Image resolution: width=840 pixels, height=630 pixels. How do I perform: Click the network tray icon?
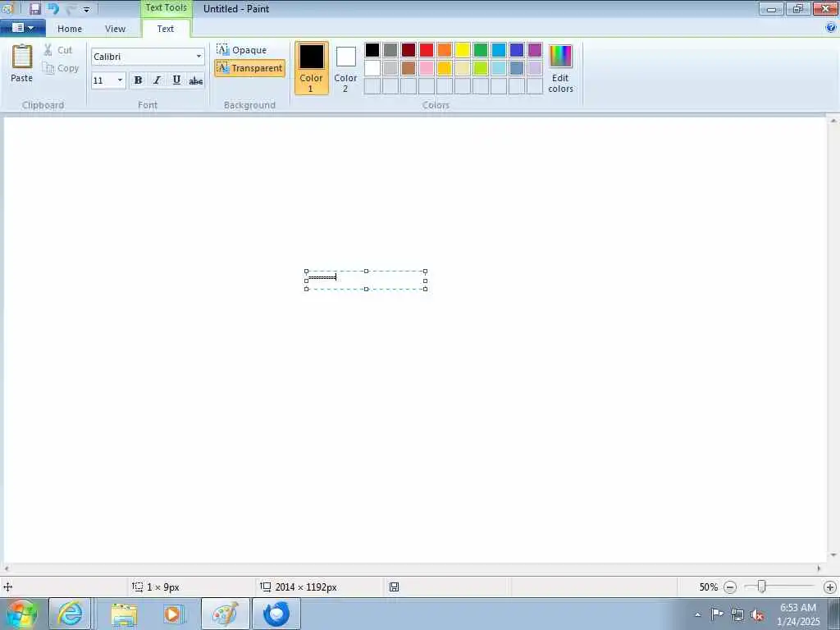pos(737,615)
